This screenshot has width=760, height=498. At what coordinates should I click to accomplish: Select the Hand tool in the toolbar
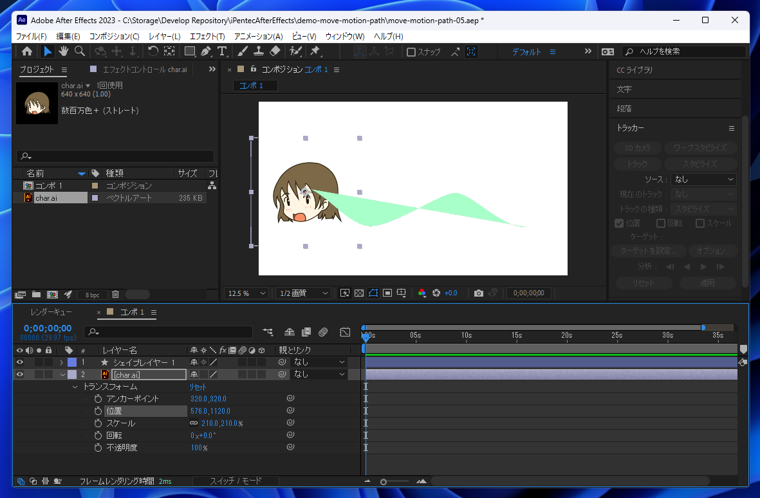[x=63, y=52]
